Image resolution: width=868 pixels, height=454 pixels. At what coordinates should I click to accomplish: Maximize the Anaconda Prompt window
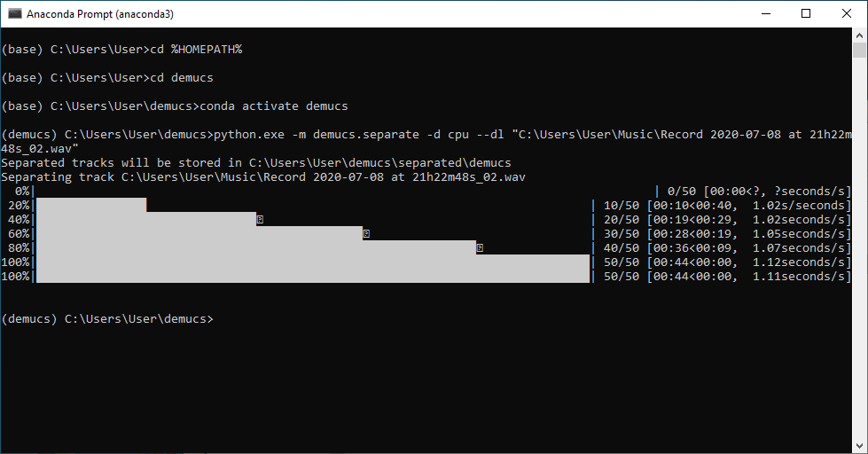click(805, 13)
